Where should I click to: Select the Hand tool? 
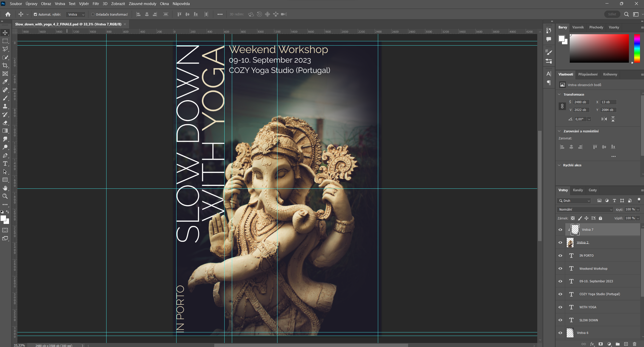coord(5,188)
